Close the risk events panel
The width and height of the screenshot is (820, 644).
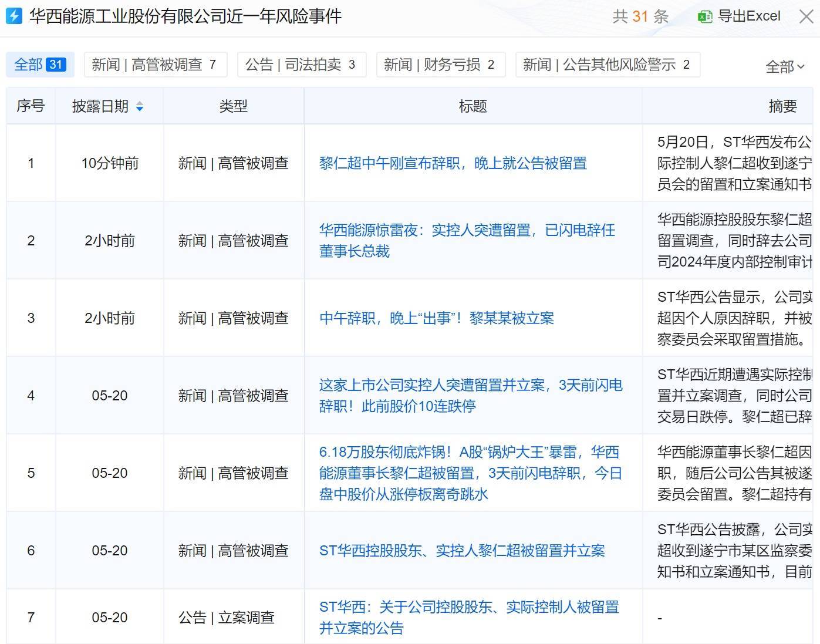(807, 16)
